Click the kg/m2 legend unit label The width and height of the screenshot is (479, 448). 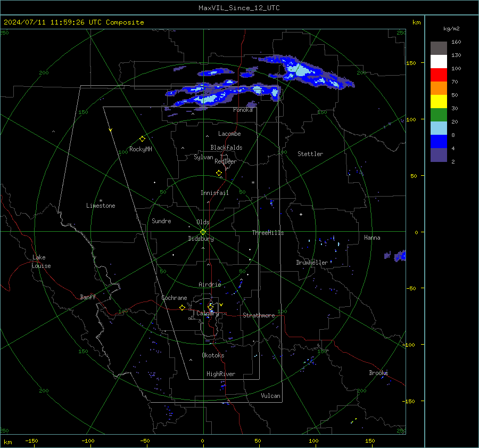[x=451, y=28]
